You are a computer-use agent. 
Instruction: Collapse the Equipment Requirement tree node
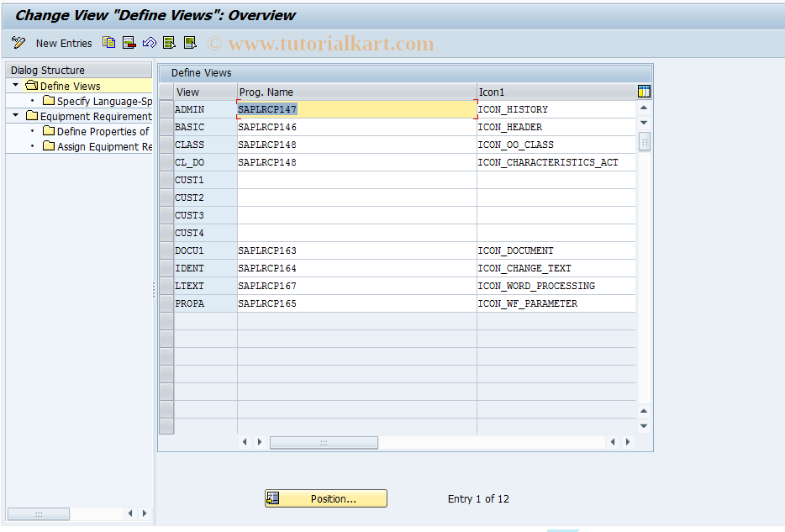click(x=14, y=115)
